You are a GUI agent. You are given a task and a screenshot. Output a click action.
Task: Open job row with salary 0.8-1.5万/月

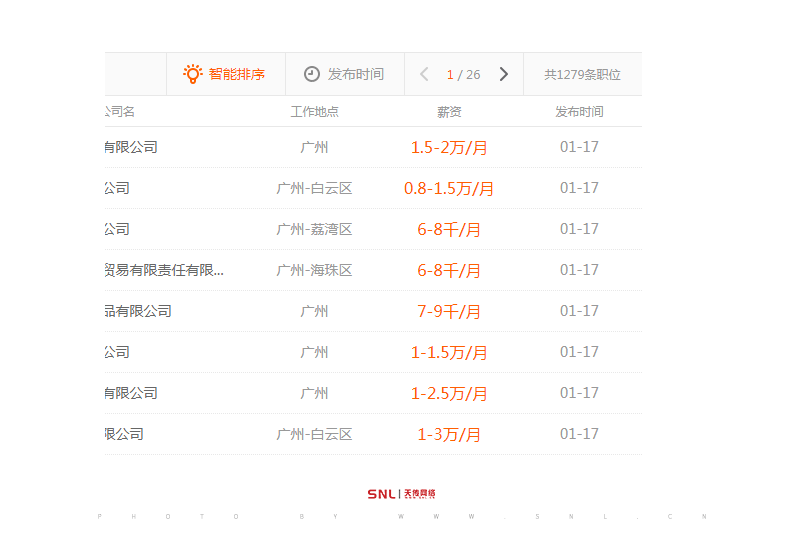pos(449,188)
